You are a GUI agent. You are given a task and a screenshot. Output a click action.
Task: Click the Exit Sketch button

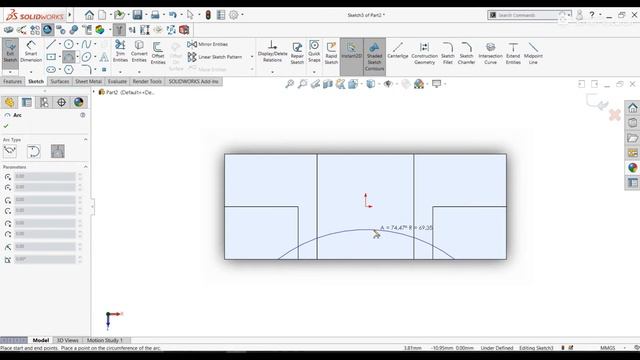10,53
